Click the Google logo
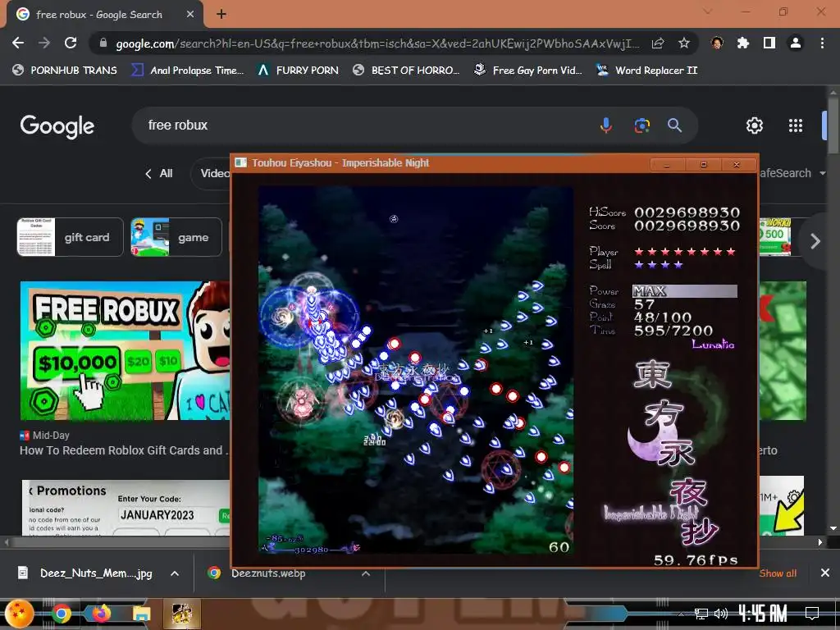Viewport: 840px width, 630px height. point(57,126)
